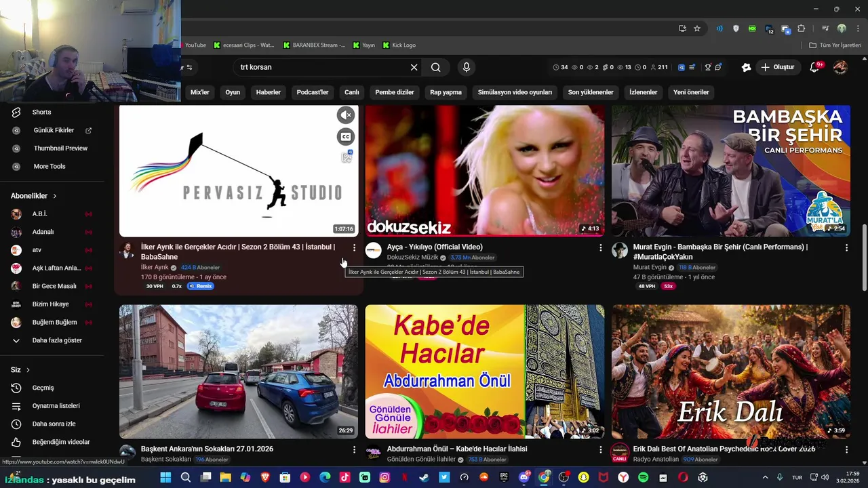Viewport: 868px width, 488px height.
Task: Play the Kabe'de Hacılar thumbnail
Action: tap(485, 371)
